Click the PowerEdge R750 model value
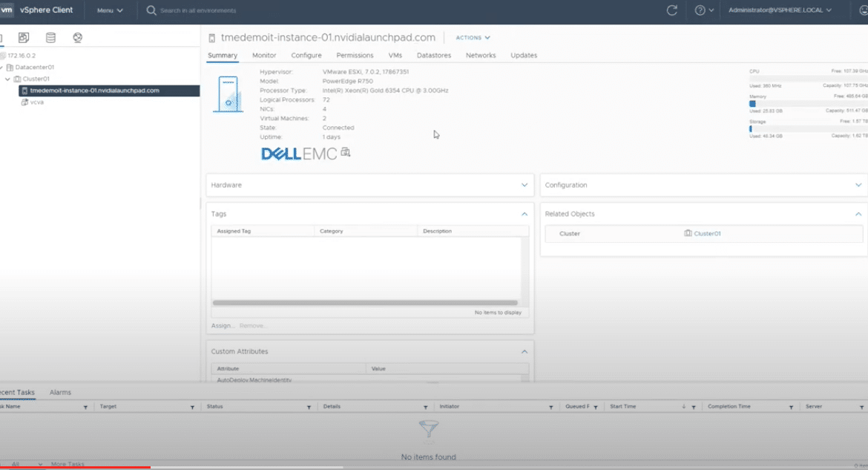Screen dimensions: 868x470 (348, 81)
